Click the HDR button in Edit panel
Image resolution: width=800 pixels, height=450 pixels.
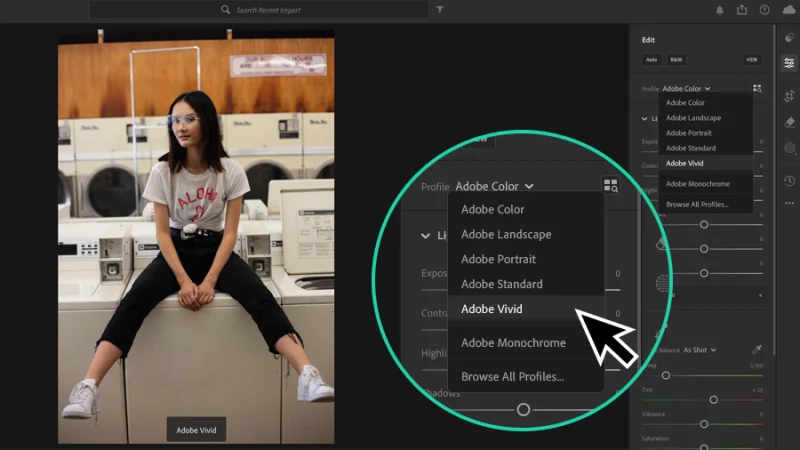coord(752,60)
